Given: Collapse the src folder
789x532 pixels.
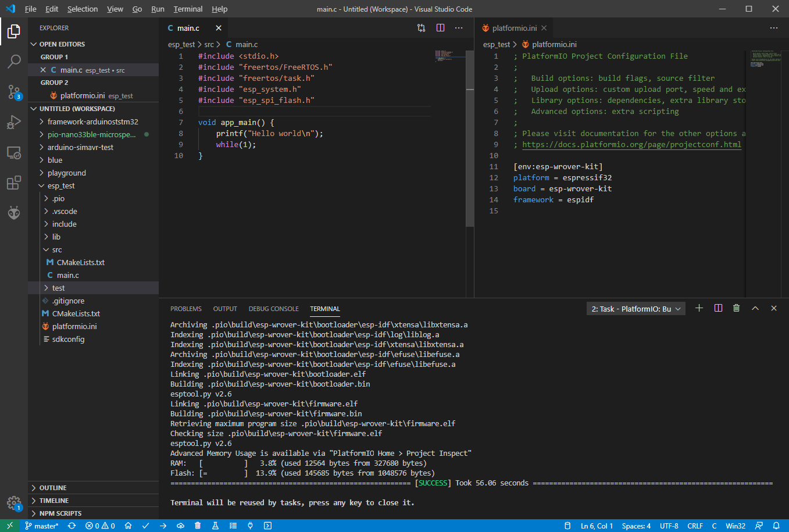Looking at the screenshot, I should click(x=93, y=249).
